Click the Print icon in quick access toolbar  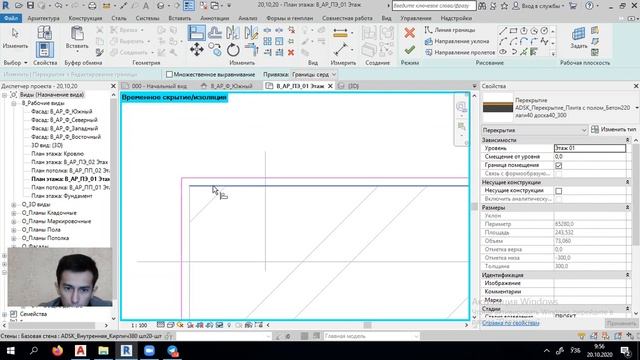pyautogui.click(x=92, y=6)
